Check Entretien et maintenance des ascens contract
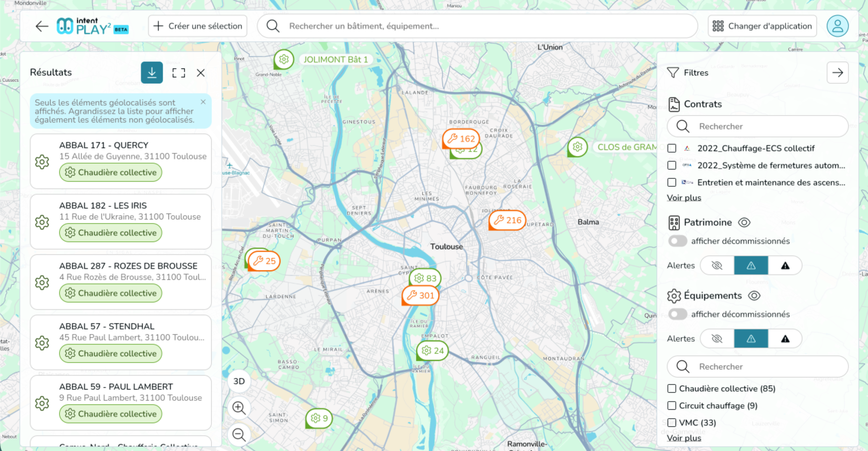The image size is (868, 451). [x=671, y=182]
